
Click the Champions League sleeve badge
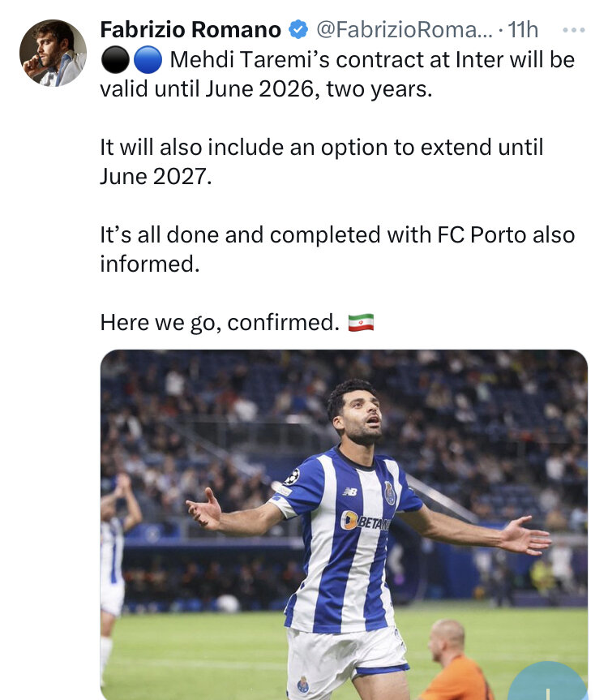click(x=292, y=477)
